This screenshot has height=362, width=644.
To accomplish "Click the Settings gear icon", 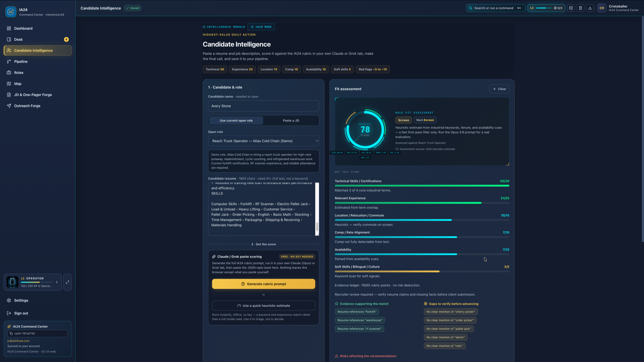I will click(x=9, y=300).
